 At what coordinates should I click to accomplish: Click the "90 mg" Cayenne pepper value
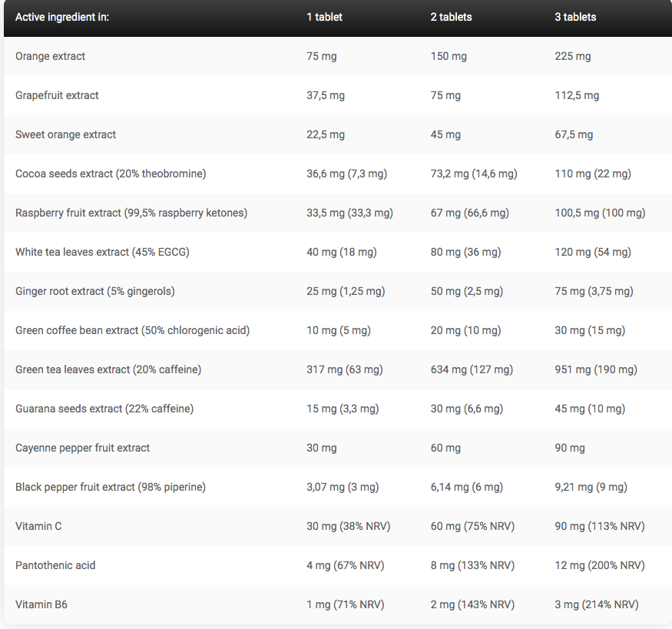tap(570, 448)
